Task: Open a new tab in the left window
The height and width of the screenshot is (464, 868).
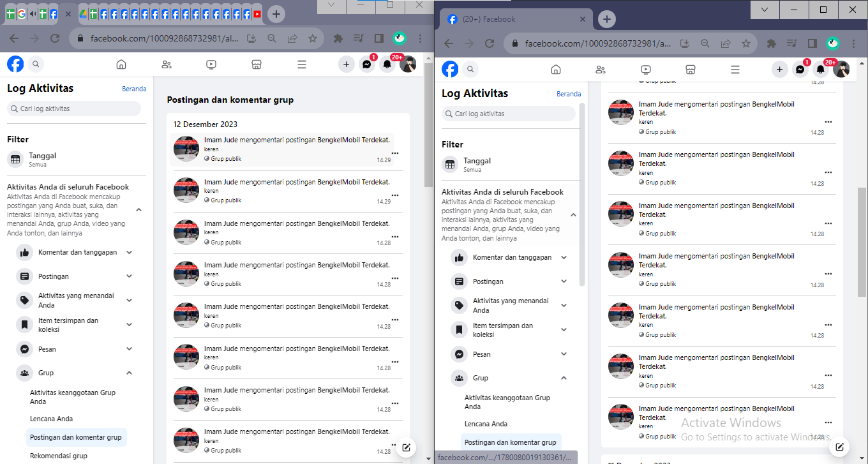Action: [276, 14]
